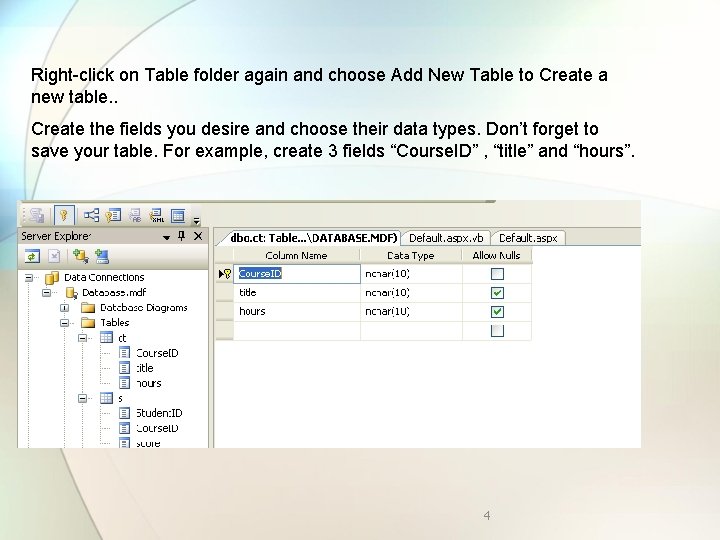Click the Connect to Server icon
Viewport: 720px width, 540px height.
(x=101, y=256)
